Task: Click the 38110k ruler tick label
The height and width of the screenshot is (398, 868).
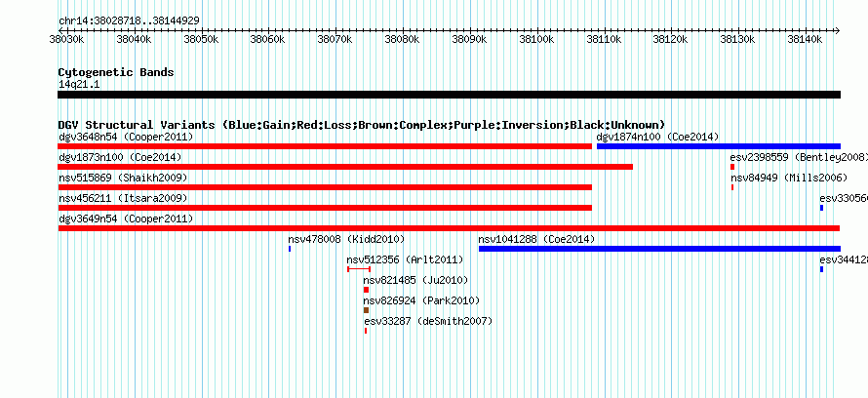Action: [605, 40]
